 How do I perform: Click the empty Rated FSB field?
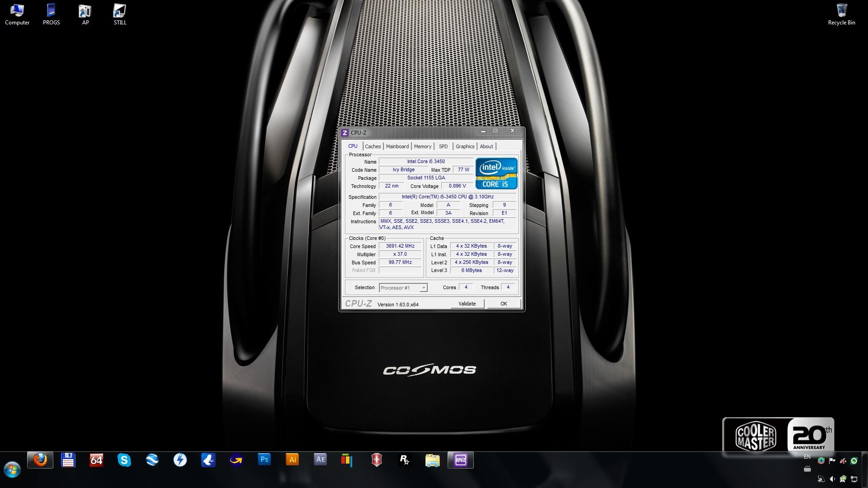click(x=400, y=270)
